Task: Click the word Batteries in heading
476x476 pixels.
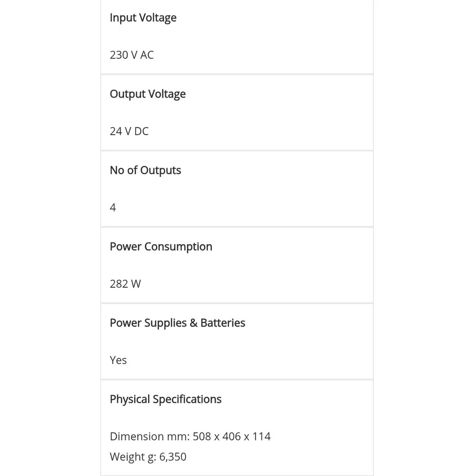Action: tap(223, 323)
